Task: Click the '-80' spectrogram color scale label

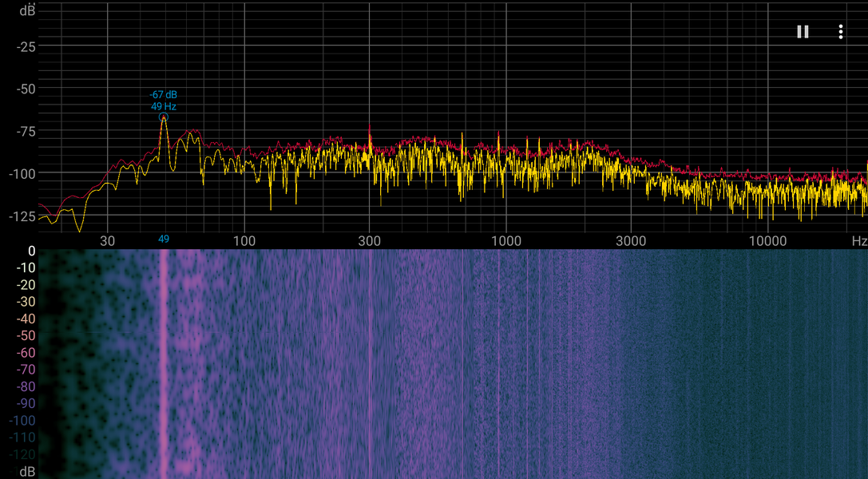Action: (x=25, y=386)
